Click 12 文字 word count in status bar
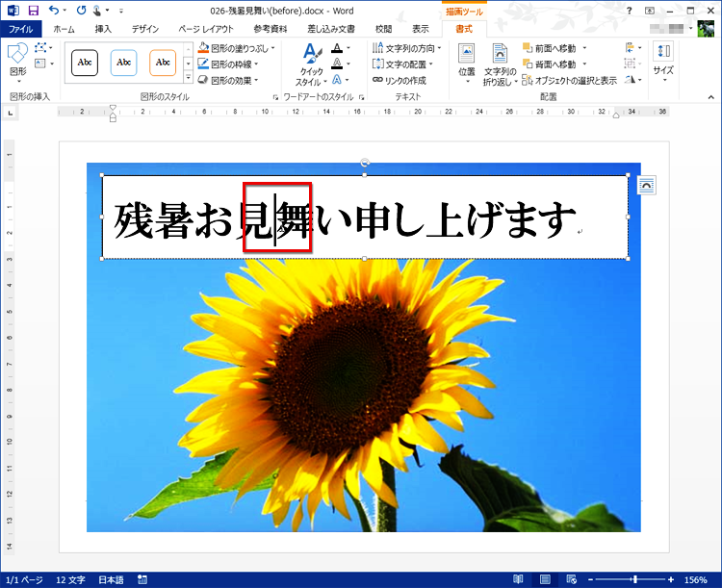Viewport: 722px width, 588px height. pos(70,579)
